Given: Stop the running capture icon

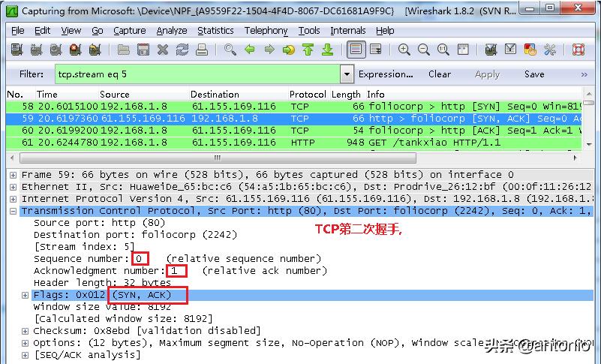Looking at the screenshot, I should tap(76, 50).
